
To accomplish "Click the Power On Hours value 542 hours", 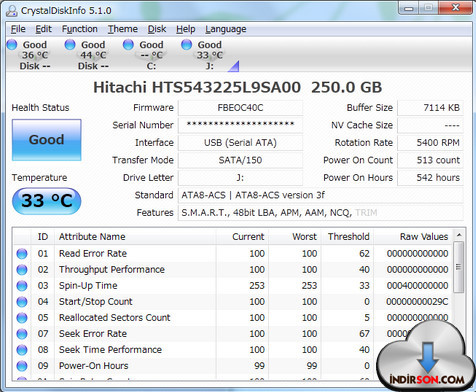I will click(x=430, y=178).
